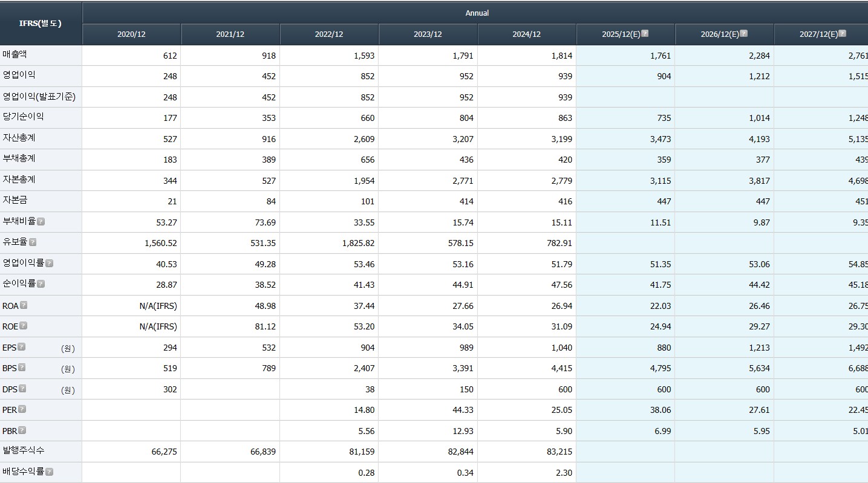Click the 2021/12 부채비율 value 73.69
Screen dimensions: 868x483
pos(265,222)
